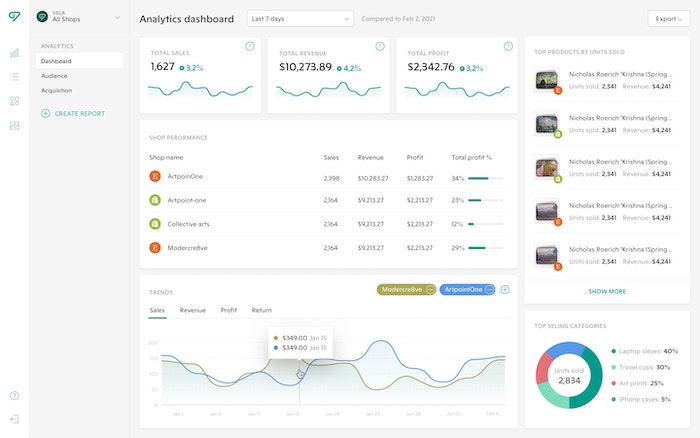Viewport: 700px width, 438px height.
Task: Open the Last 7 days dropdown
Action: click(x=300, y=19)
